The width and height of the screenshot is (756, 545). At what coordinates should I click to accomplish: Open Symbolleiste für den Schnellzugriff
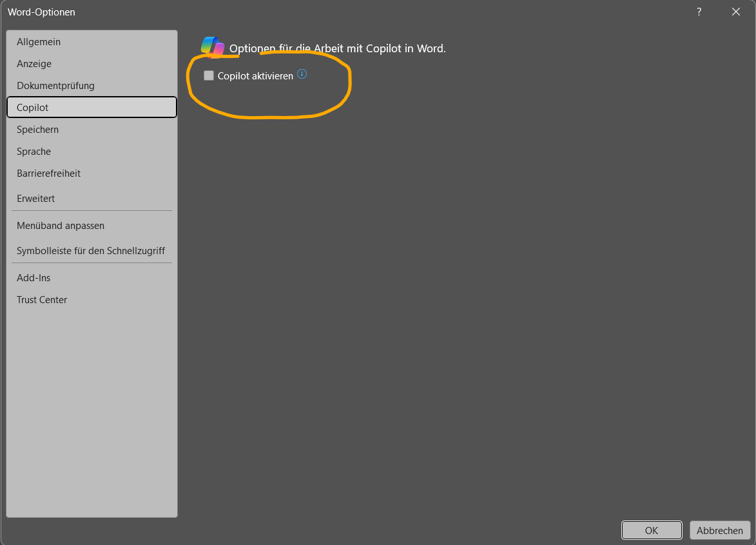(92, 251)
